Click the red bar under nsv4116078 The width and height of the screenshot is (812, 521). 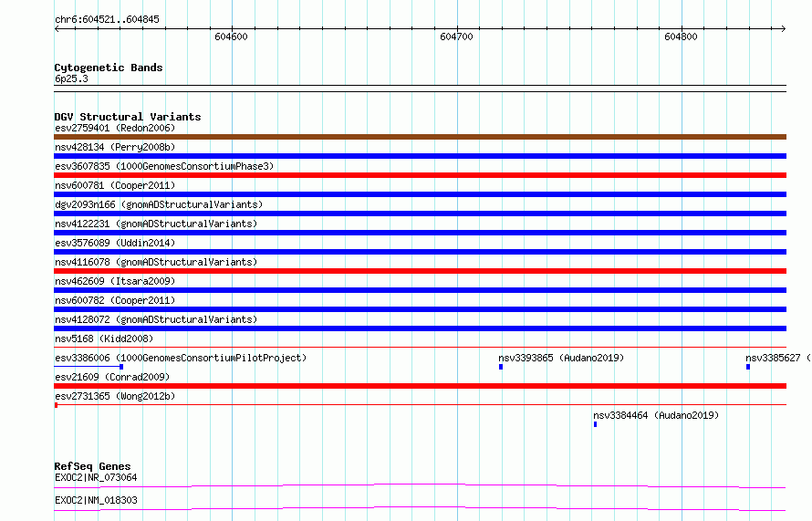point(420,271)
